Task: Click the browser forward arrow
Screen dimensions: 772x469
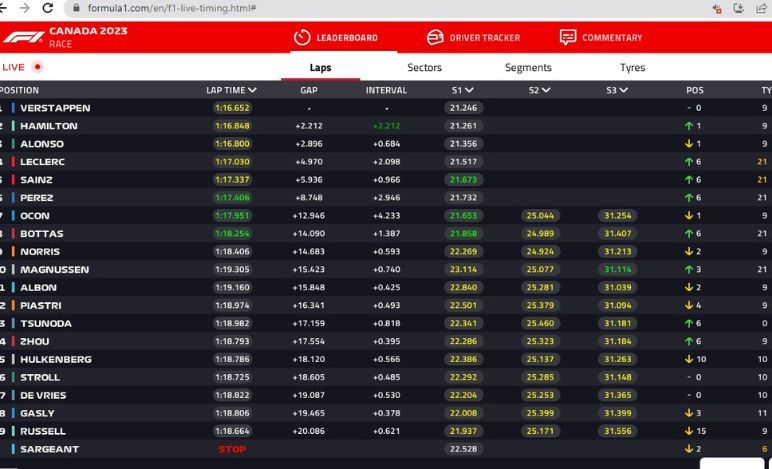Action: (x=24, y=8)
